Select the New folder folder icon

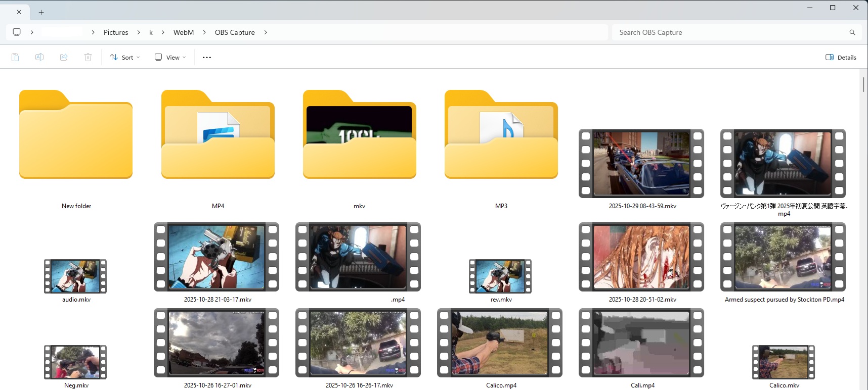pyautogui.click(x=76, y=134)
